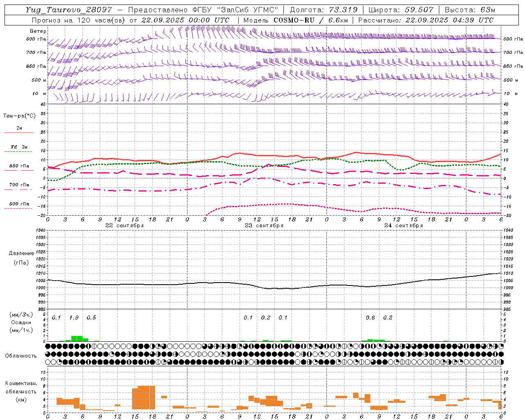525x420 pixels.
Task: Click the 'Тем-ра(°C)' temperature panel label
Action: coord(19,116)
